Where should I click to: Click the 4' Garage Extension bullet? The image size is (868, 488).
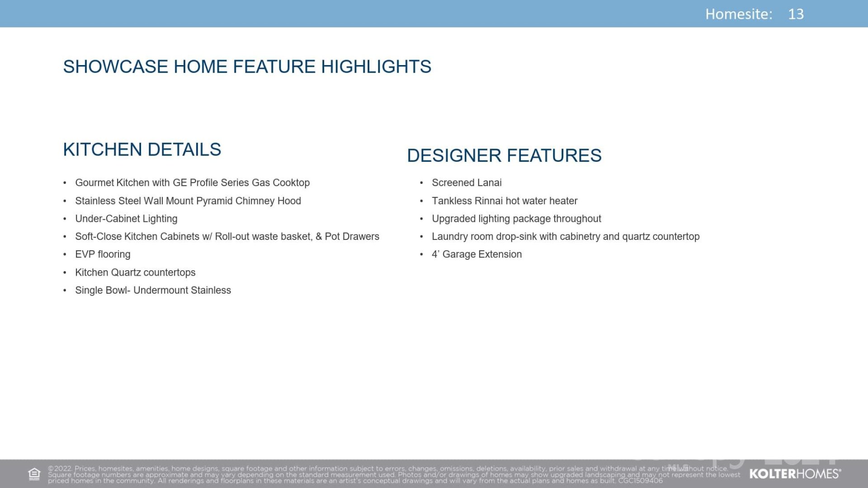click(x=476, y=254)
